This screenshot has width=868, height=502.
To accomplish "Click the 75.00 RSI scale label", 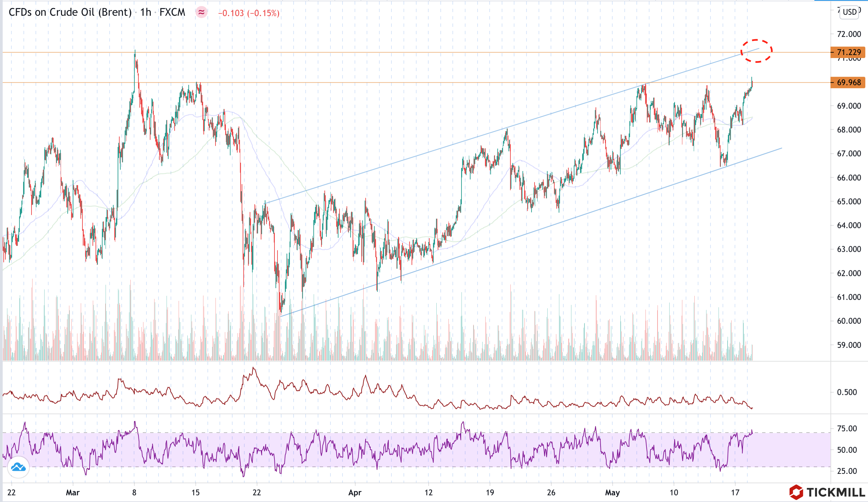I will (847, 429).
